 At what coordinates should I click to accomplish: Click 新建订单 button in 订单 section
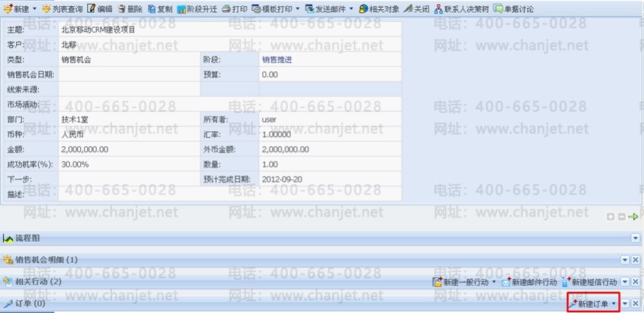[592, 303]
